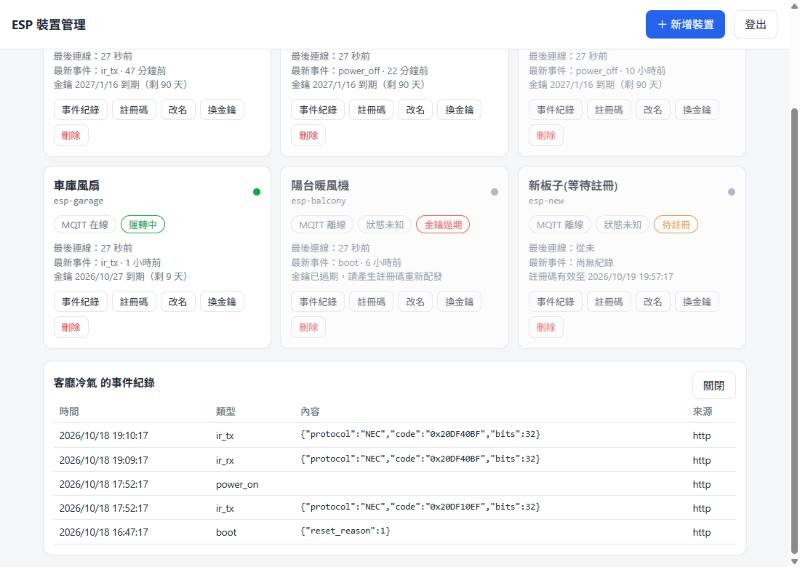Click the 新增裝置 button
Viewport: 800px width, 567px height.
(x=685, y=24)
